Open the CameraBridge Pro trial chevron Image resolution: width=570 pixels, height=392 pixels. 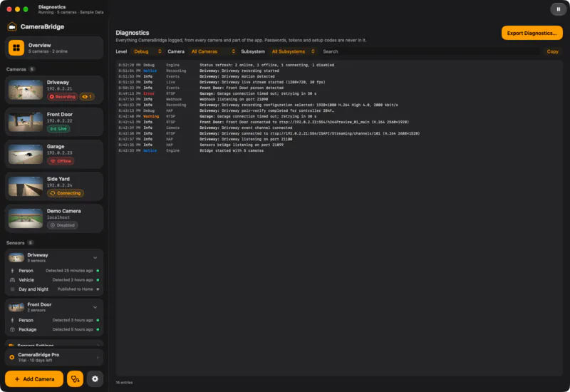98,358
